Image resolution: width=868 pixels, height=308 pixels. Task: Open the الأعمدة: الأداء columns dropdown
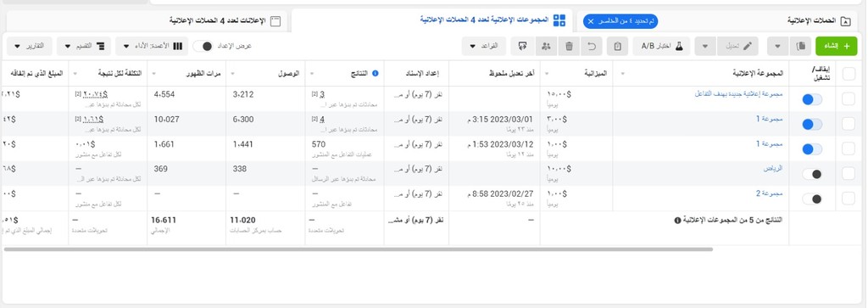[152, 46]
